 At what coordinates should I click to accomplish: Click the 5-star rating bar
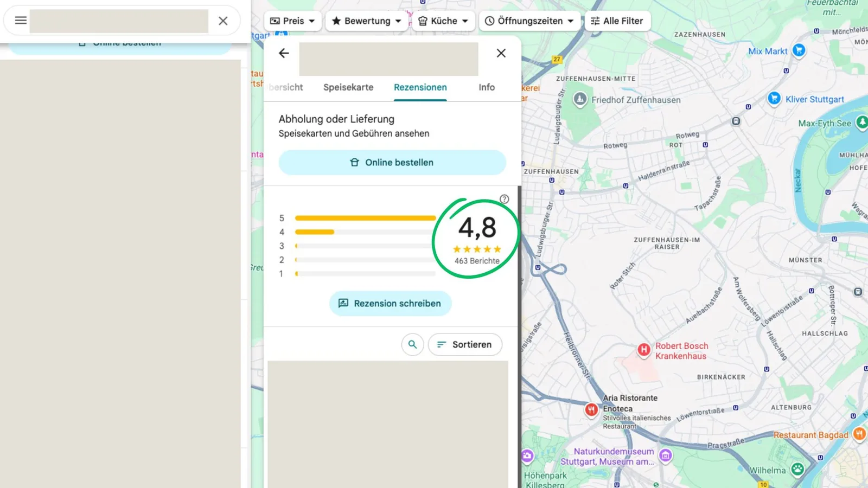(x=365, y=218)
